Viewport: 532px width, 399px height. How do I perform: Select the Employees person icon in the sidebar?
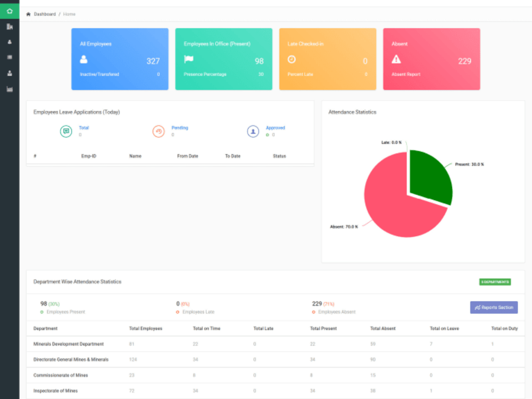tap(10, 42)
